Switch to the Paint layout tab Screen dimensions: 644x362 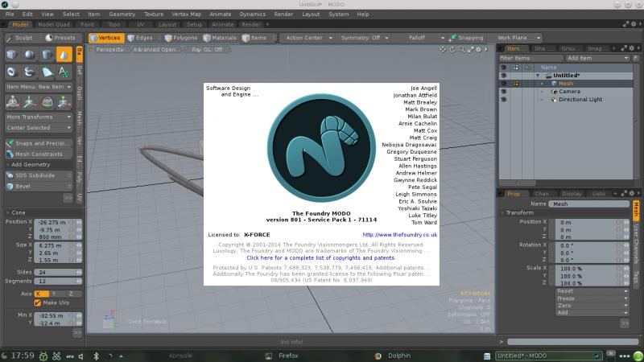[x=87, y=25]
